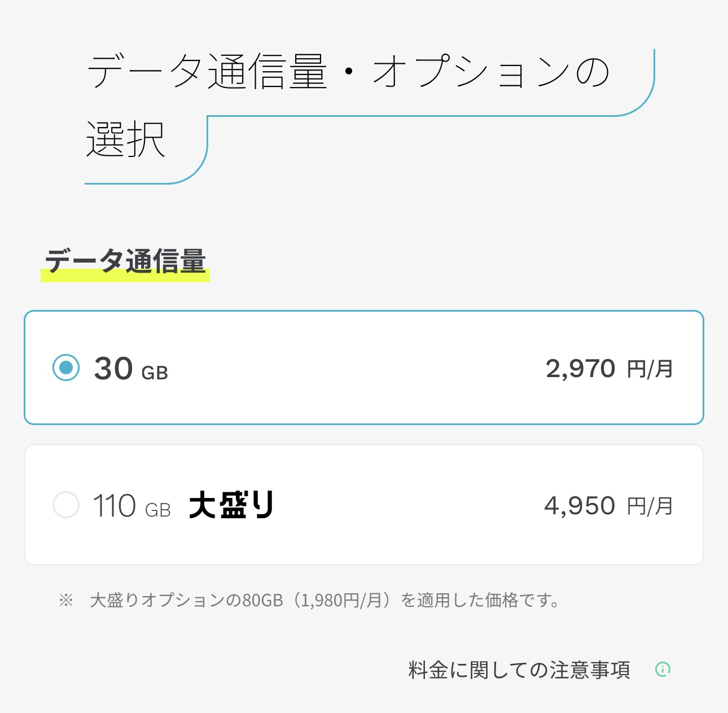Click the データ通信量・オプションの heading line
The width and height of the screenshot is (728, 713).
click(x=349, y=72)
